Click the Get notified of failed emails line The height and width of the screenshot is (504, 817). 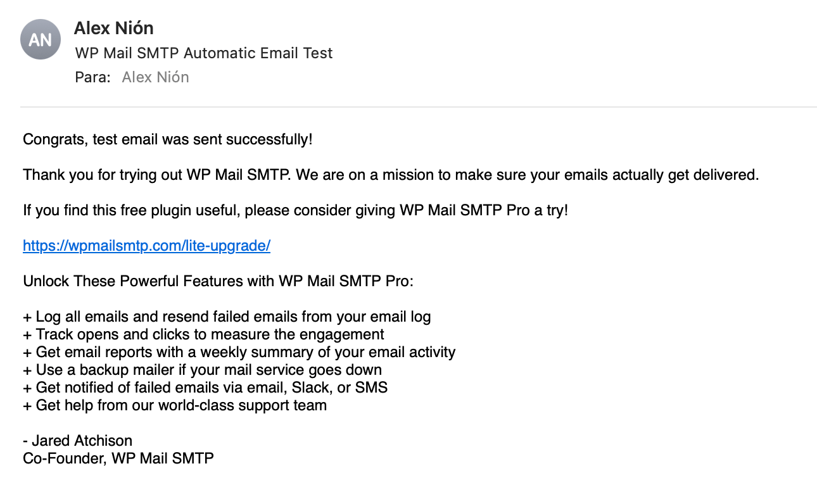[x=205, y=387]
